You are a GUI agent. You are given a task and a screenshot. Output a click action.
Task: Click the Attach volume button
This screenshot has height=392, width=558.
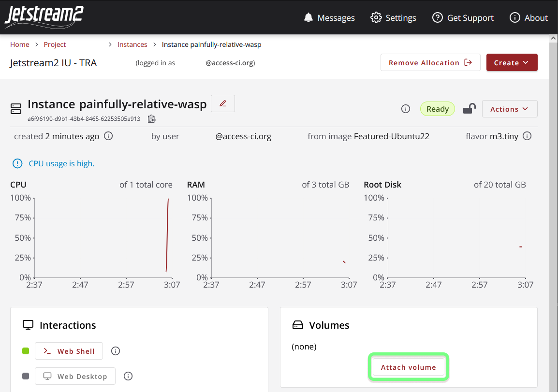[408, 367]
